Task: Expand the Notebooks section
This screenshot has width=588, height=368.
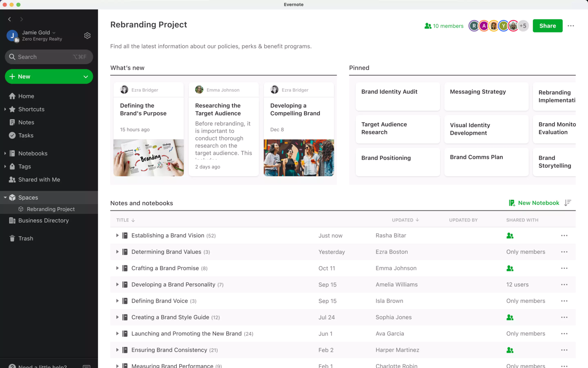Action: (5, 153)
